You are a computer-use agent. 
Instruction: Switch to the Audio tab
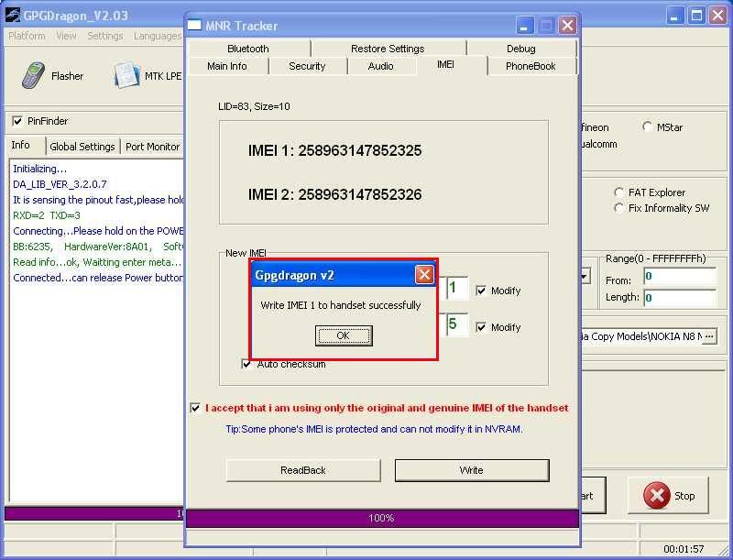click(x=380, y=66)
